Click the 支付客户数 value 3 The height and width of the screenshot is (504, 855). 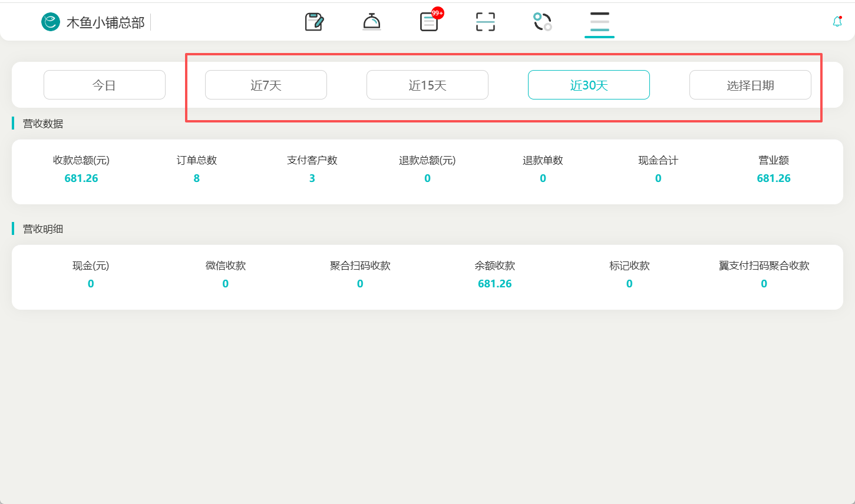tap(312, 178)
